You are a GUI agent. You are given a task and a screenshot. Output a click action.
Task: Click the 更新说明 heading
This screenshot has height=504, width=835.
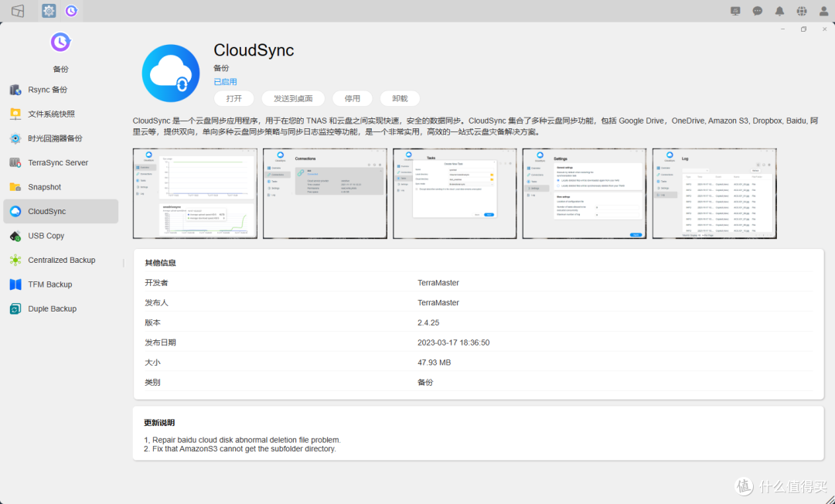click(x=159, y=423)
